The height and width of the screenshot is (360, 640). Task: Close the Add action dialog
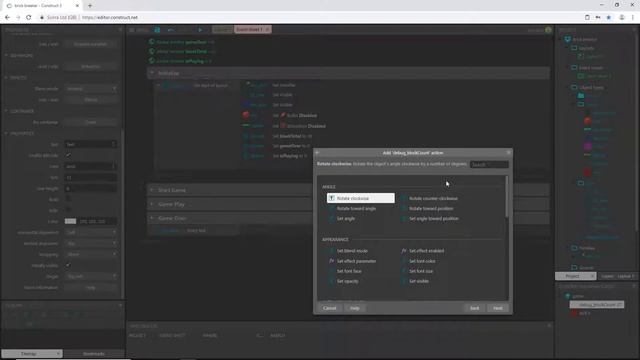coord(509,153)
